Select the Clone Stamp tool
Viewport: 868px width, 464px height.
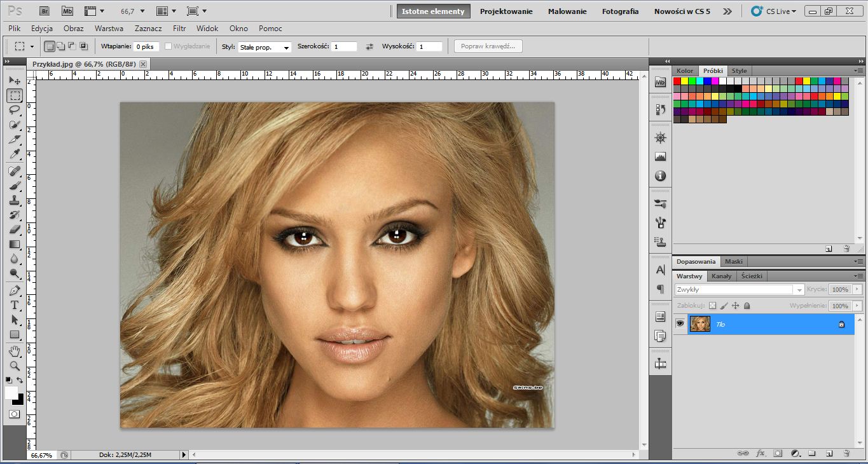[15, 200]
